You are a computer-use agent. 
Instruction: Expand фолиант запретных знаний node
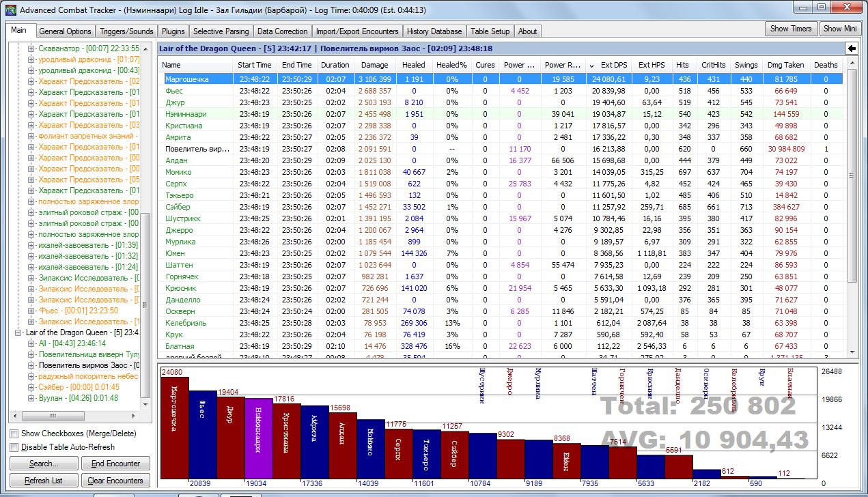click(x=31, y=136)
